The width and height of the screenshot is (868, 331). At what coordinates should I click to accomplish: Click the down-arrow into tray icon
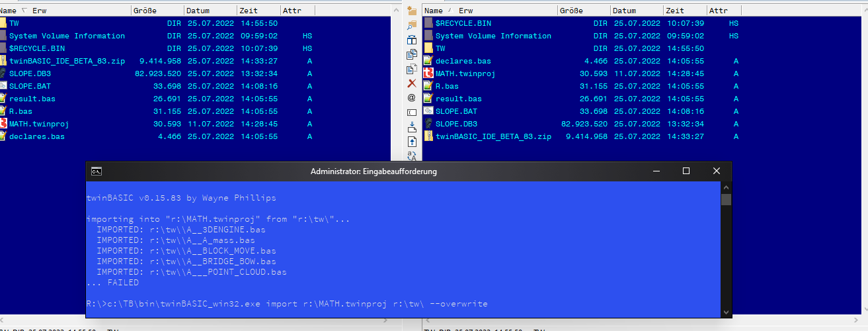[x=411, y=126]
